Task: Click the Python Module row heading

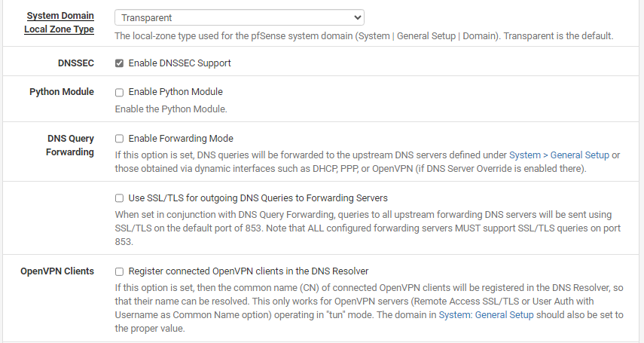Action: 62,92
